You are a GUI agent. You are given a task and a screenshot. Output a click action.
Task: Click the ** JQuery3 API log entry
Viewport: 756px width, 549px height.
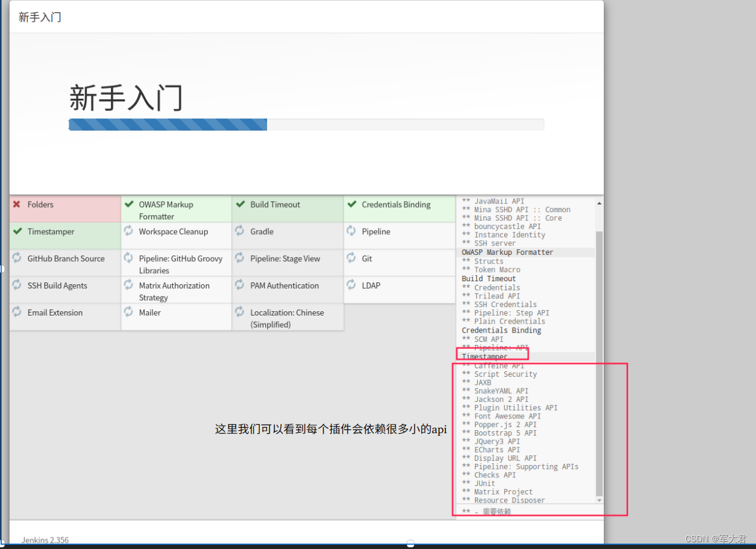pyautogui.click(x=491, y=441)
